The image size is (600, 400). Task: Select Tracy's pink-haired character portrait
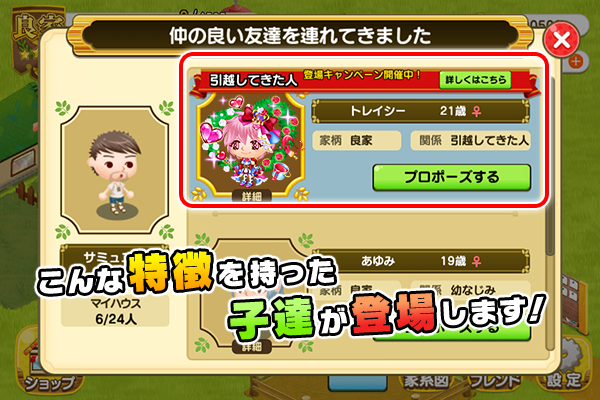tap(251, 144)
